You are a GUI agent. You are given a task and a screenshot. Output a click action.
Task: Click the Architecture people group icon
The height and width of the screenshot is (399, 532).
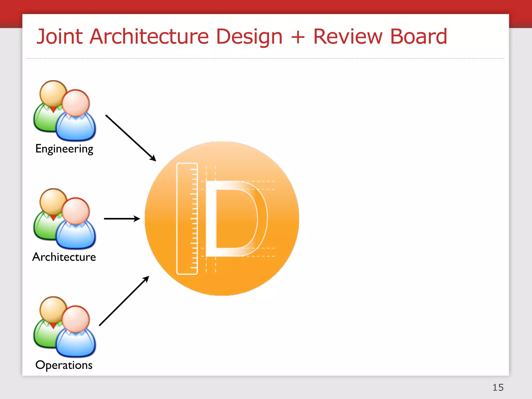[64, 219]
